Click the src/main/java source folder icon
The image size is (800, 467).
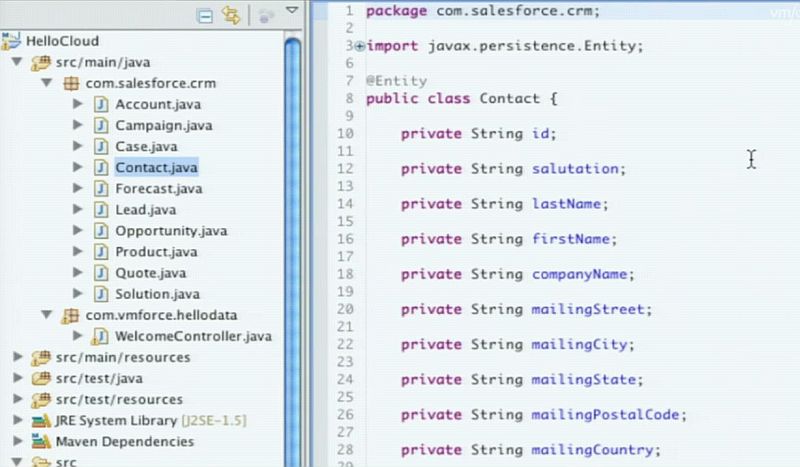pos(41,62)
